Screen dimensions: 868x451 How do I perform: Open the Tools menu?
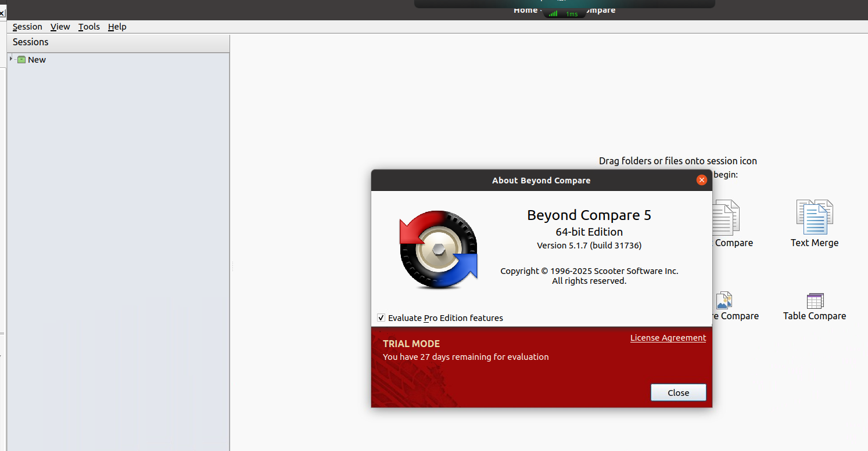tap(89, 27)
